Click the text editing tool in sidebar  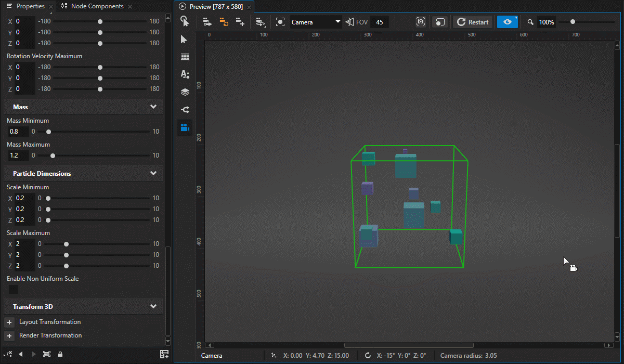185,74
